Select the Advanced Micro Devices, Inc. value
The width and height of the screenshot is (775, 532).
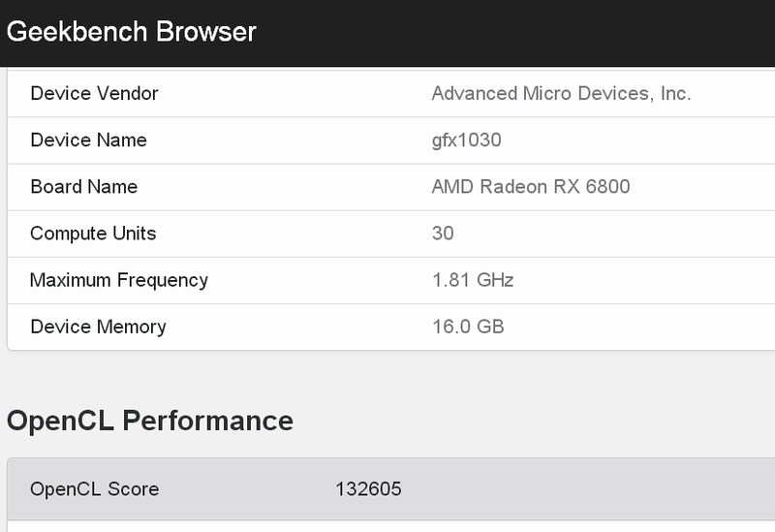click(561, 93)
